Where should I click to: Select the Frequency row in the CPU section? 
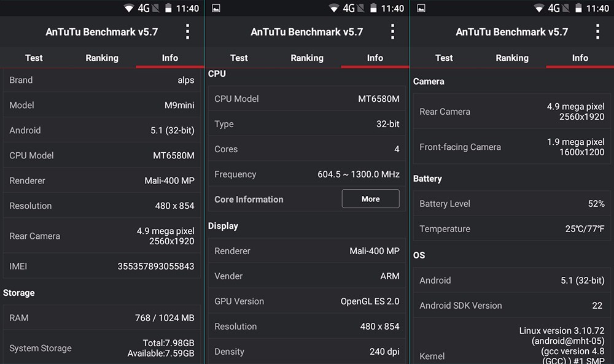coord(307,174)
